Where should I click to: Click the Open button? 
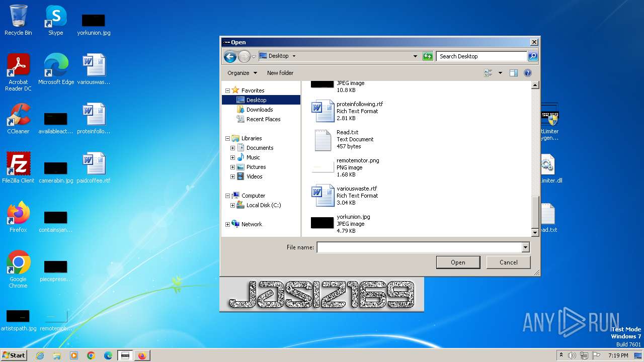click(x=458, y=262)
